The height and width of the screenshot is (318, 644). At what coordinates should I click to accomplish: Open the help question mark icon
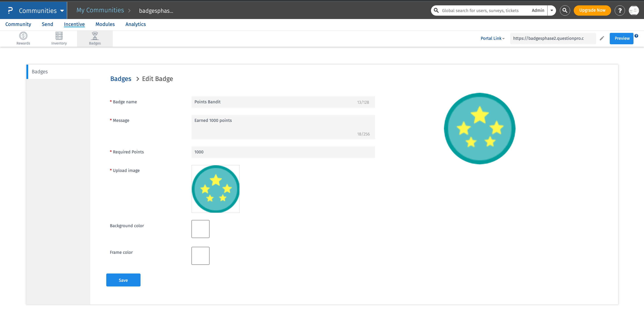(620, 11)
